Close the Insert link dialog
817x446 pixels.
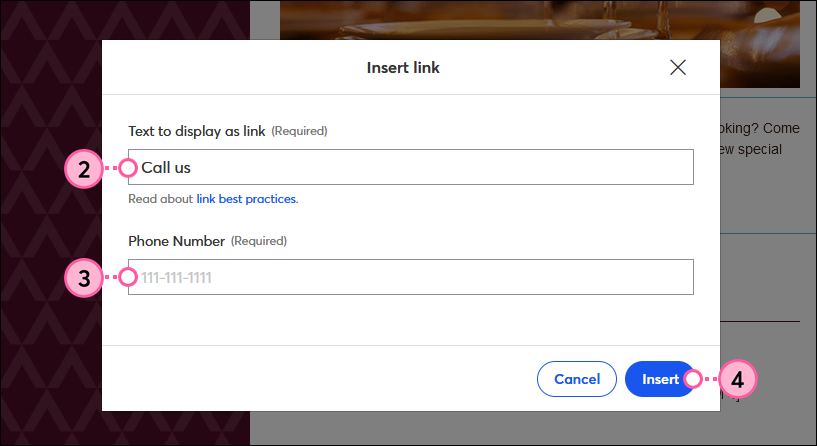(677, 67)
